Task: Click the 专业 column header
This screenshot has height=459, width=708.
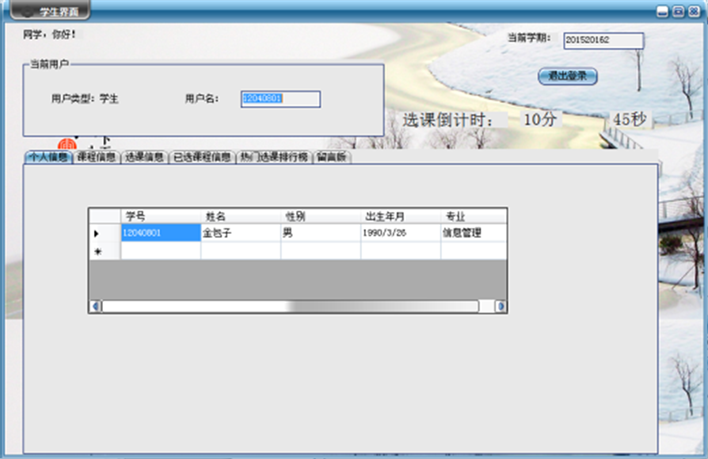Action: tap(474, 216)
